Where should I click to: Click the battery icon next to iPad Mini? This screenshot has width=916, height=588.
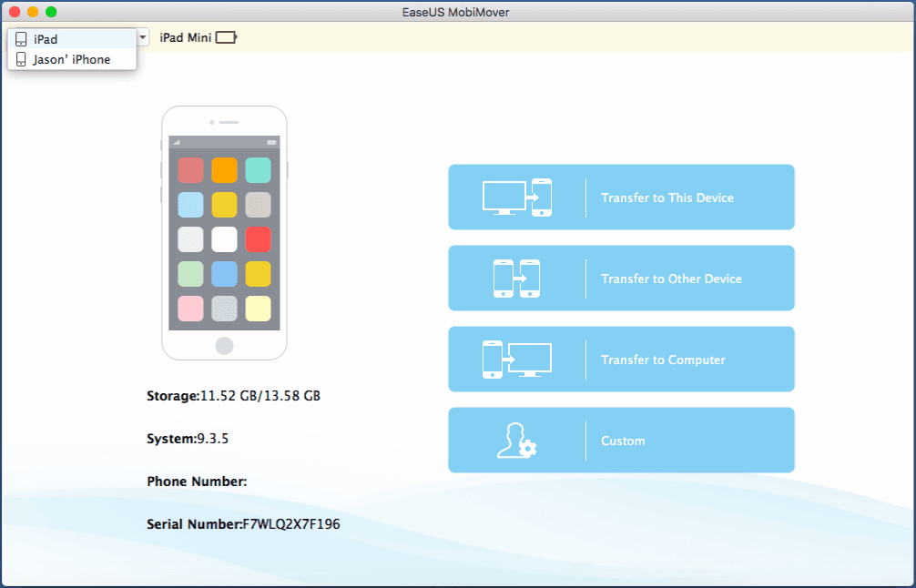coord(226,37)
